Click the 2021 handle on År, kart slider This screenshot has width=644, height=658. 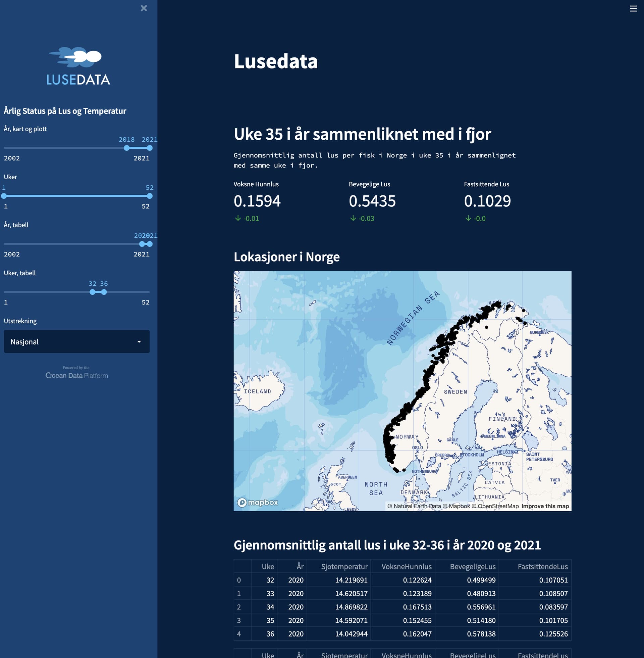[x=150, y=148]
